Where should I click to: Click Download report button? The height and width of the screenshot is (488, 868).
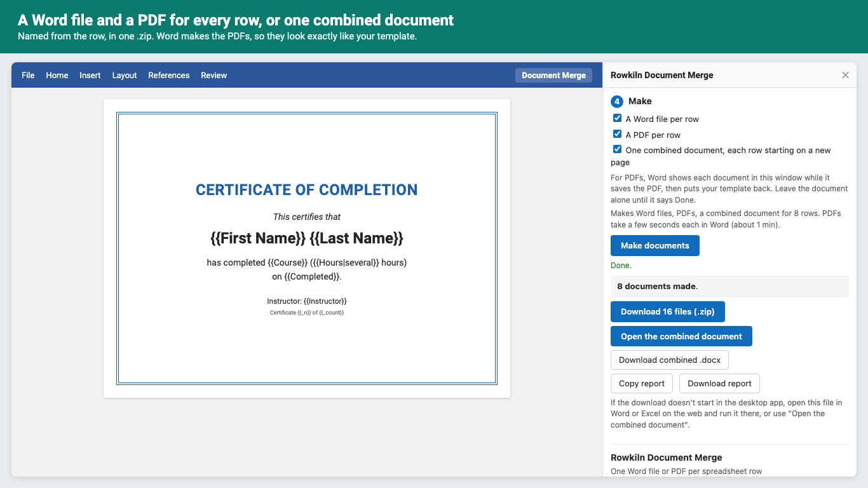719,383
